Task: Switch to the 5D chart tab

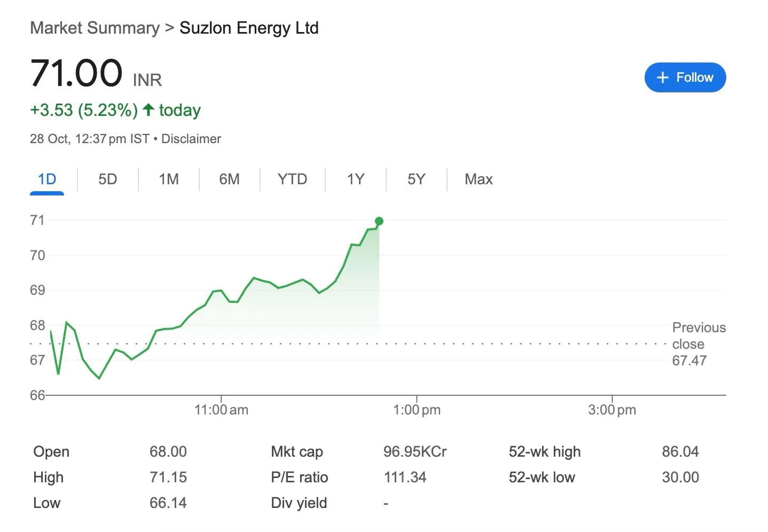Action: click(x=107, y=179)
